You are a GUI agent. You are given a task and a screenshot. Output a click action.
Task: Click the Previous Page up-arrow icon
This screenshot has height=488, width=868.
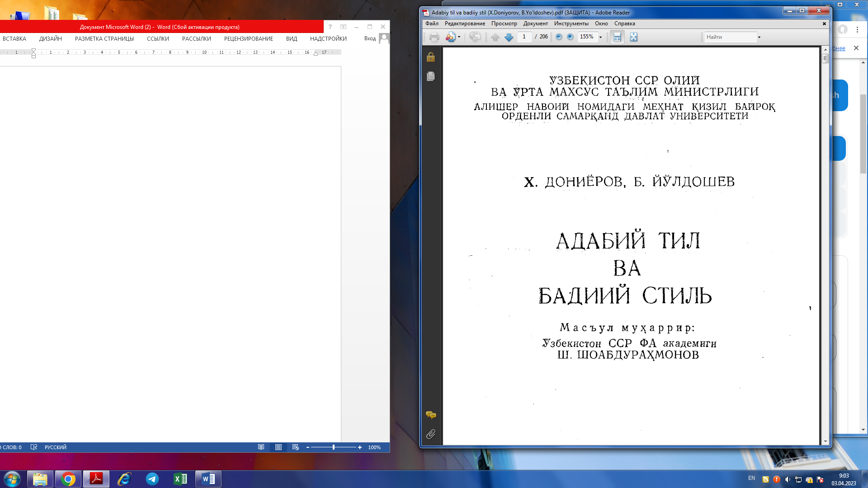click(x=495, y=37)
